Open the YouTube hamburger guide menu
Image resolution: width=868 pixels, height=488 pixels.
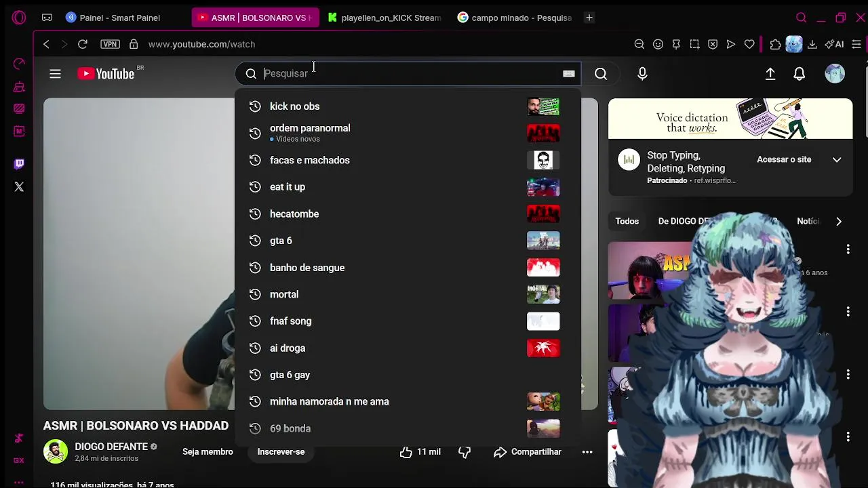[55, 74]
